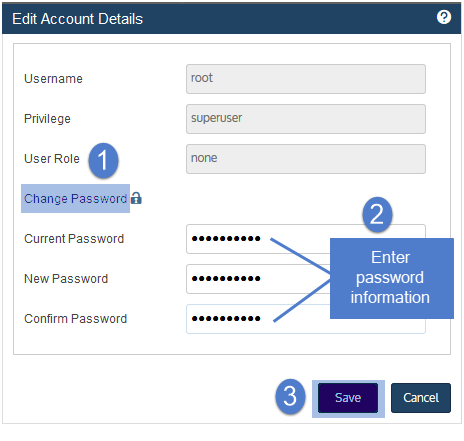The height and width of the screenshot is (441, 464).
Task: Select the Change Password link
Action: point(75,199)
